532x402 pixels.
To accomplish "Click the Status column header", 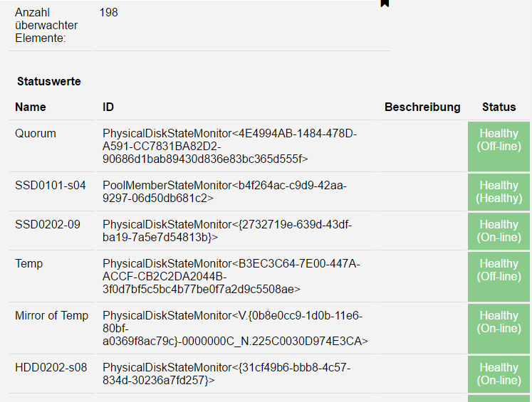I will 499,107.
